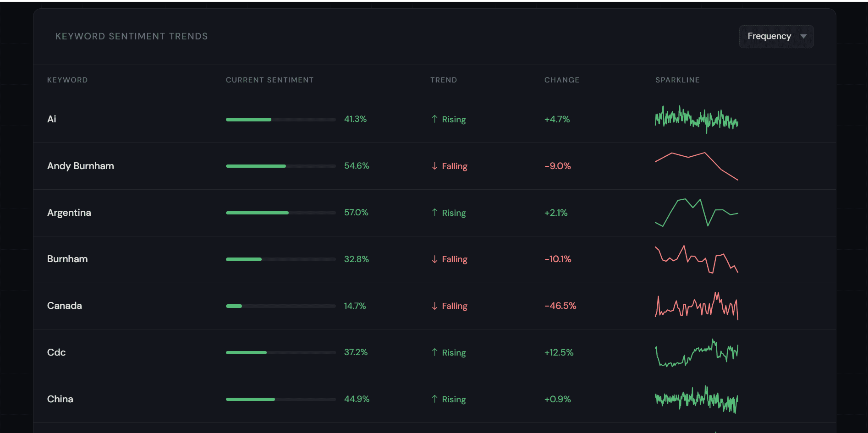Click the Falling label for Canada

455,306
